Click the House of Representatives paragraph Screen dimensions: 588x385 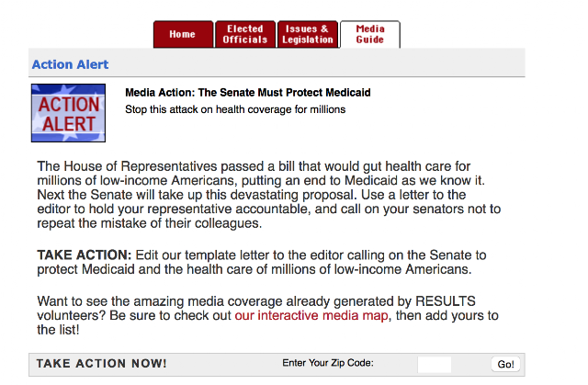pyautogui.click(x=268, y=195)
